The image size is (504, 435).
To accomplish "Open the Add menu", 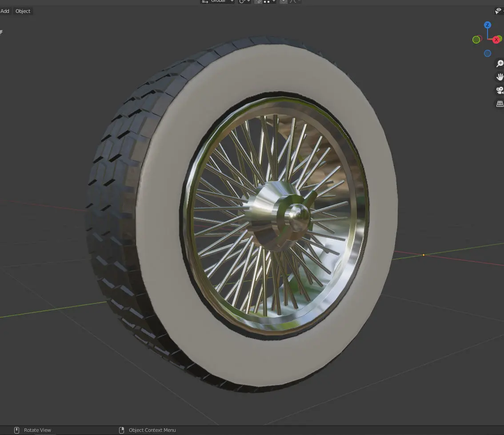I will pyautogui.click(x=5, y=11).
